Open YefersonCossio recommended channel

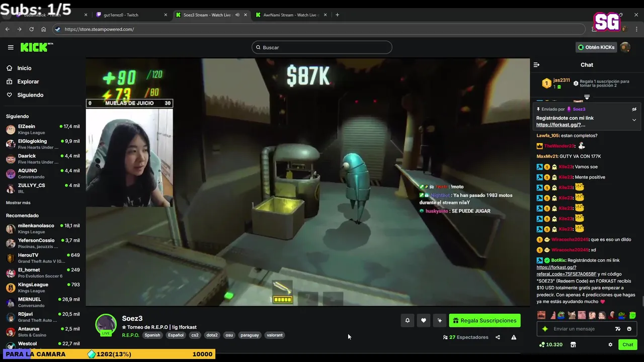coord(43,243)
